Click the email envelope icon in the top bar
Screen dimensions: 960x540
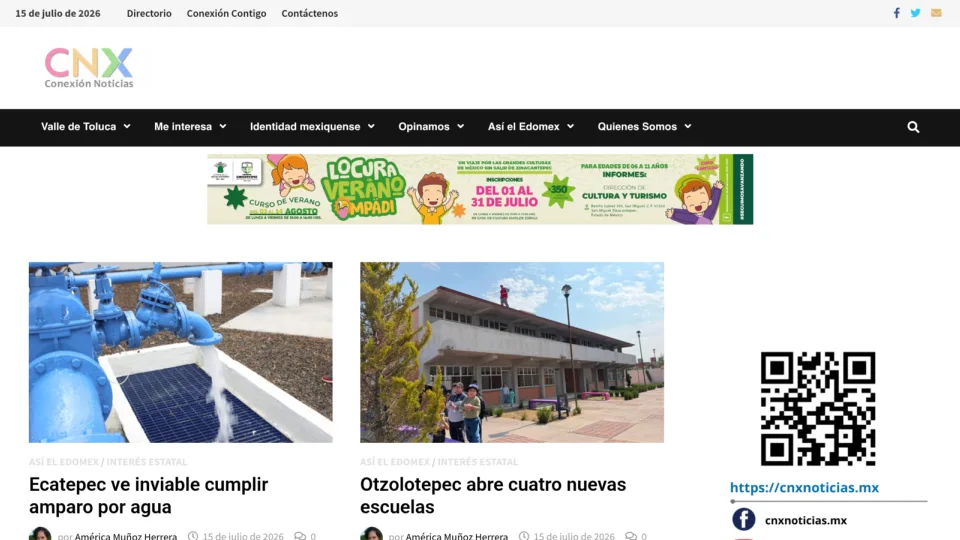936,13
